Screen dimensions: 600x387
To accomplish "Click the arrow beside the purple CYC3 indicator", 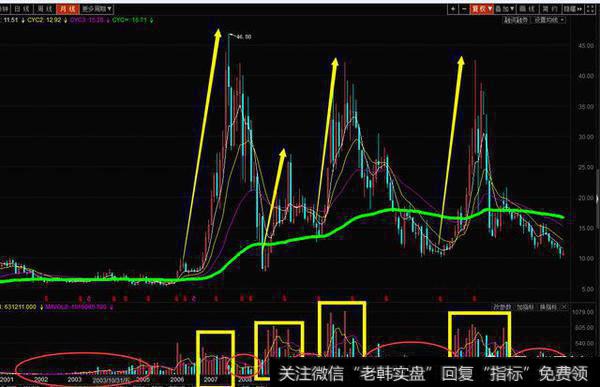I will (x=108, y=20).
